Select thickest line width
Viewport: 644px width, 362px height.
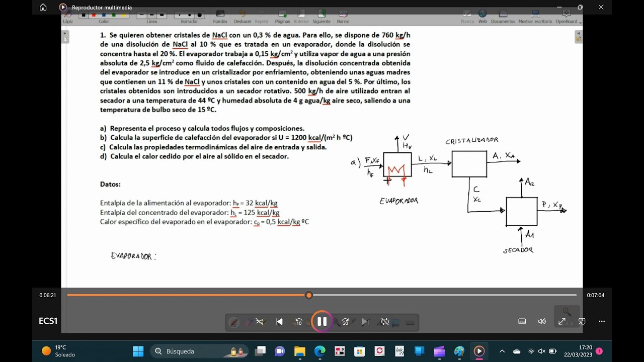(162, 15)
